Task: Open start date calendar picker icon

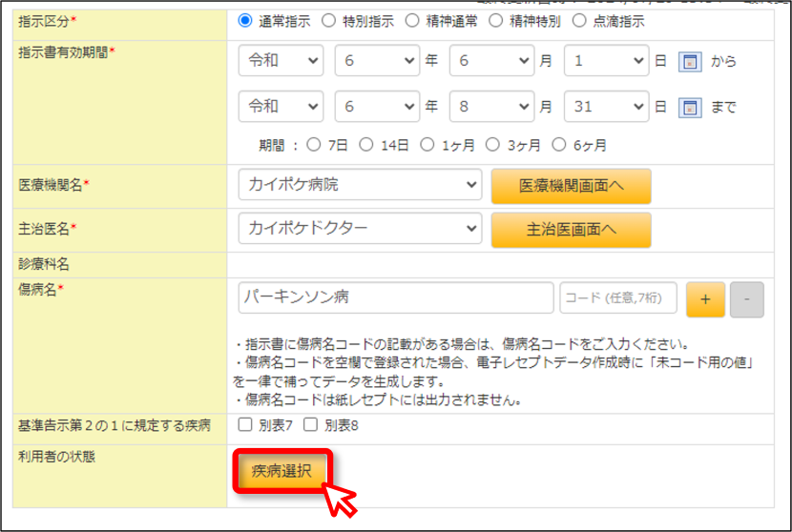Action: (690, 61)
